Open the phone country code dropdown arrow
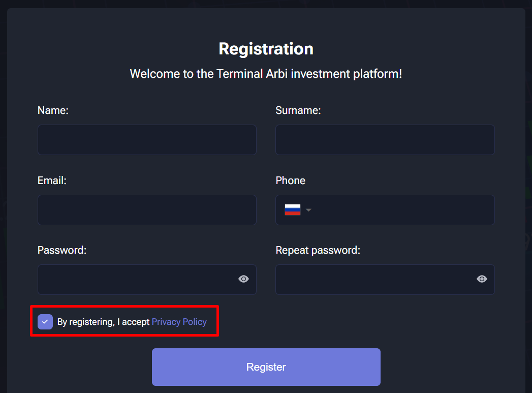 click(308, 210)
